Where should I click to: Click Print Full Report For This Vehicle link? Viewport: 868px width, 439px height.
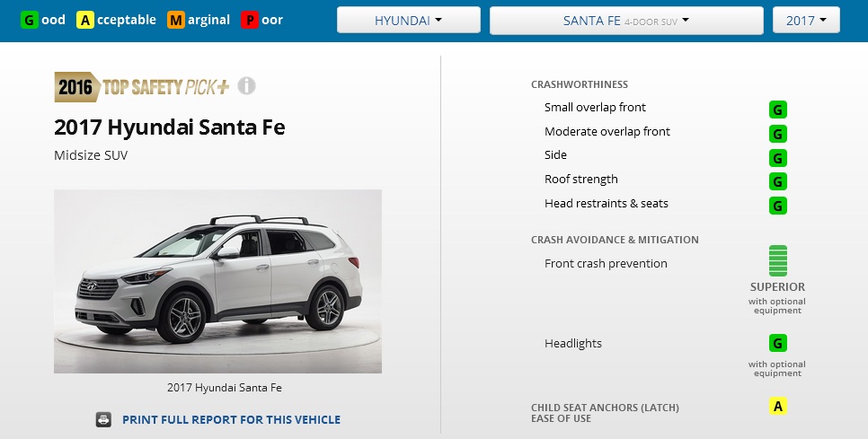point(232,419)
